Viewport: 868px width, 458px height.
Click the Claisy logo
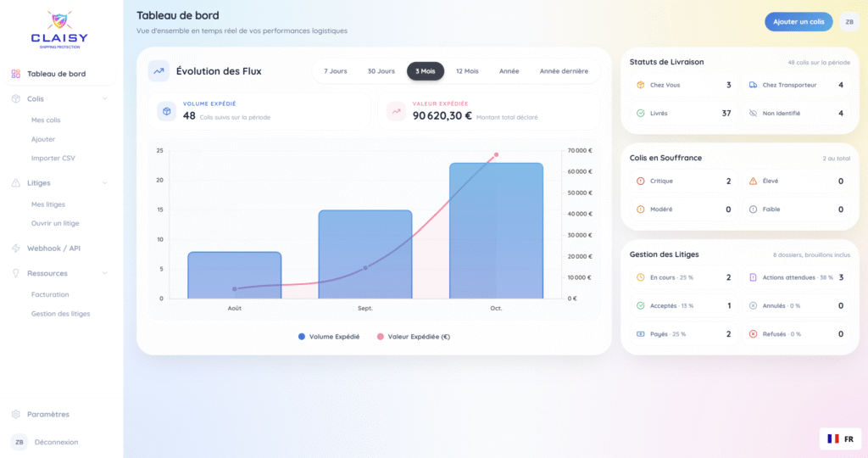coord(59,30)
